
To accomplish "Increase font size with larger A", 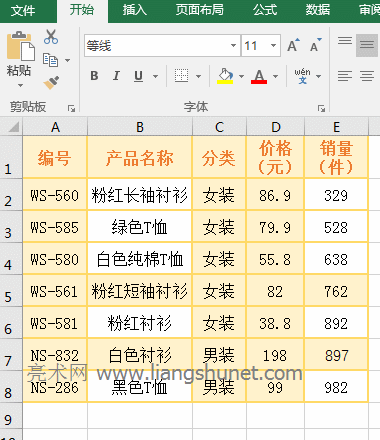I will click(293, 45).
